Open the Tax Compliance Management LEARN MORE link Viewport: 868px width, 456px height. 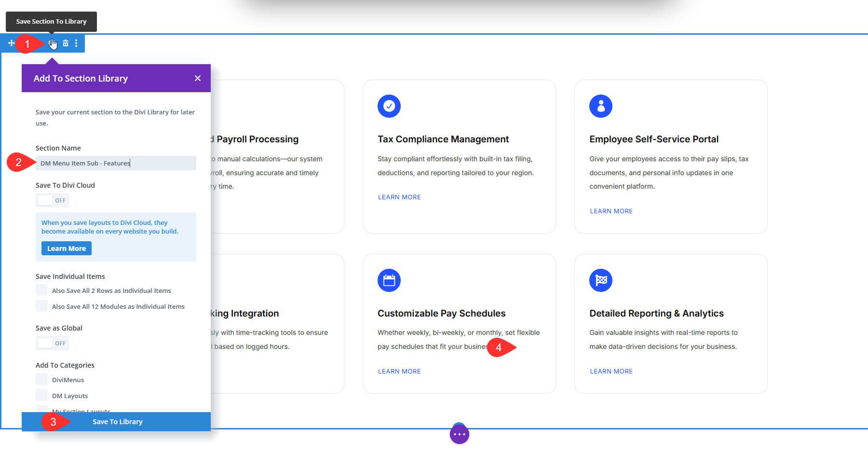click(399, 197)
